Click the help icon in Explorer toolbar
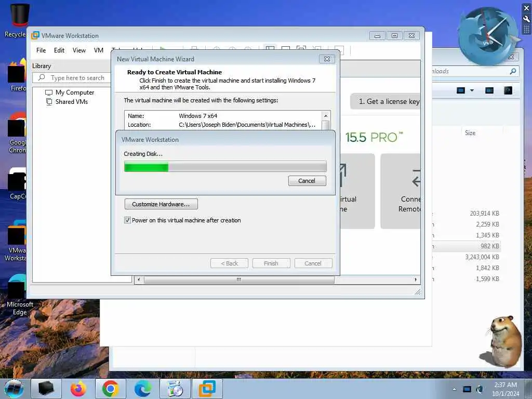This screenshot has width=532, height=399. [508, 90]
